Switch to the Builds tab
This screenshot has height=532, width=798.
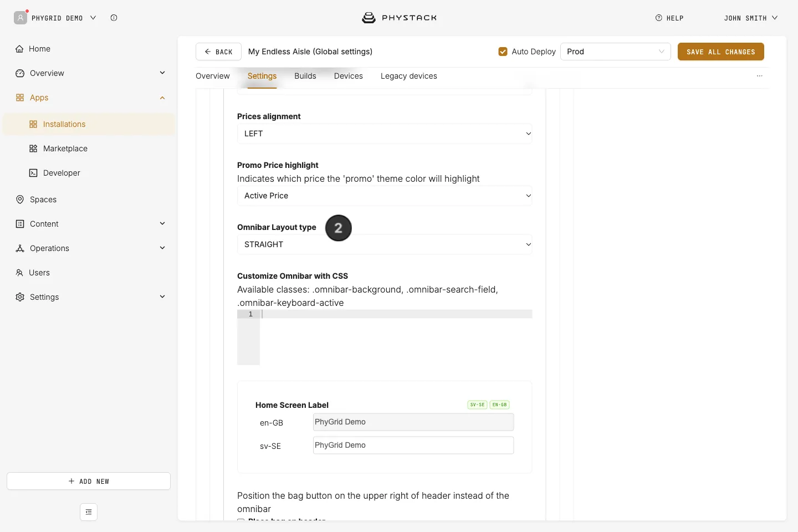pyautogui.click(x=305, y=76)
